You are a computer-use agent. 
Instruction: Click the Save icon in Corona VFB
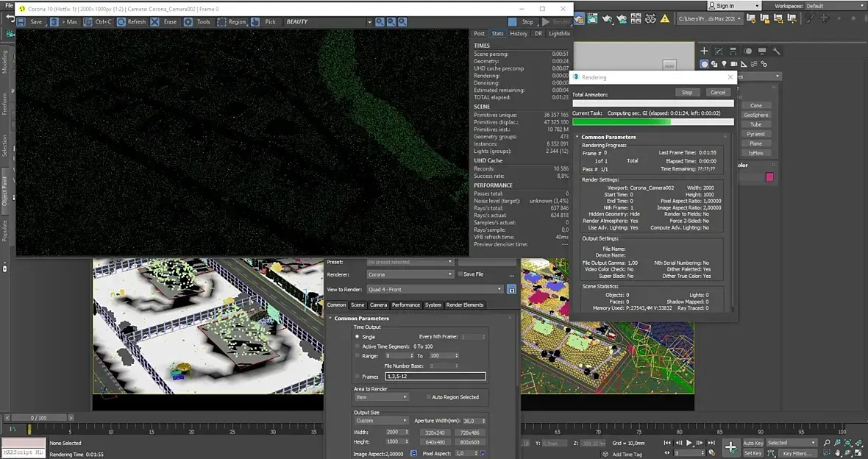(x=21, y=22)
